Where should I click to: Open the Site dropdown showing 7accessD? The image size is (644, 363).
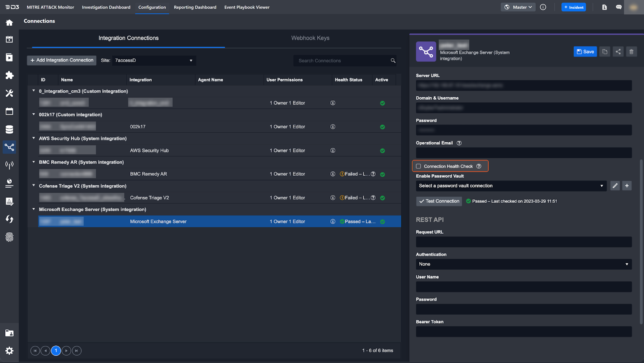[x=154, y=60]
